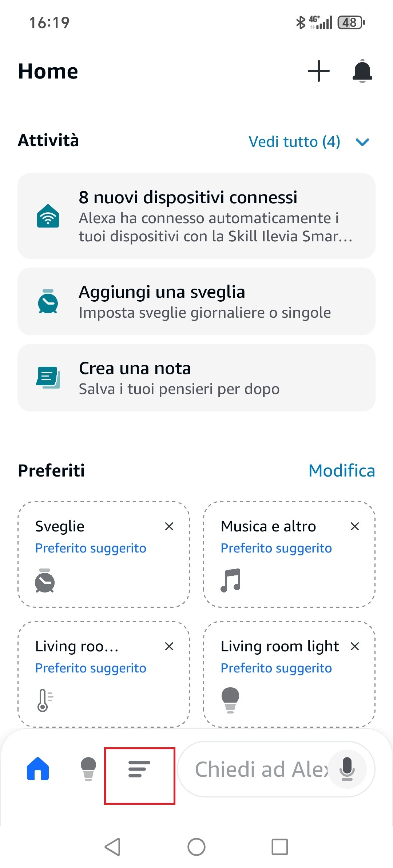Viewport: 393px width, 868px height.
Task: Open the More menu lines icon
Action: (x=139, y=769)
